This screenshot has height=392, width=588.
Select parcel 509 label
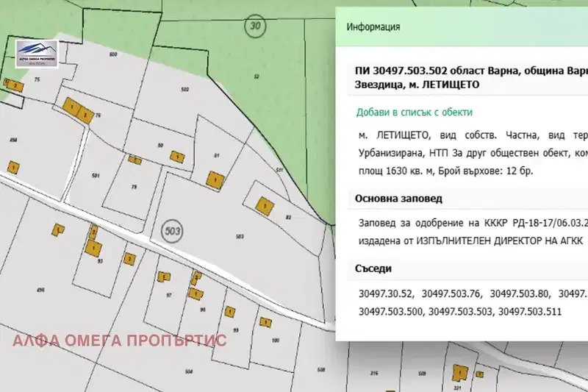[x=422, y=374]
